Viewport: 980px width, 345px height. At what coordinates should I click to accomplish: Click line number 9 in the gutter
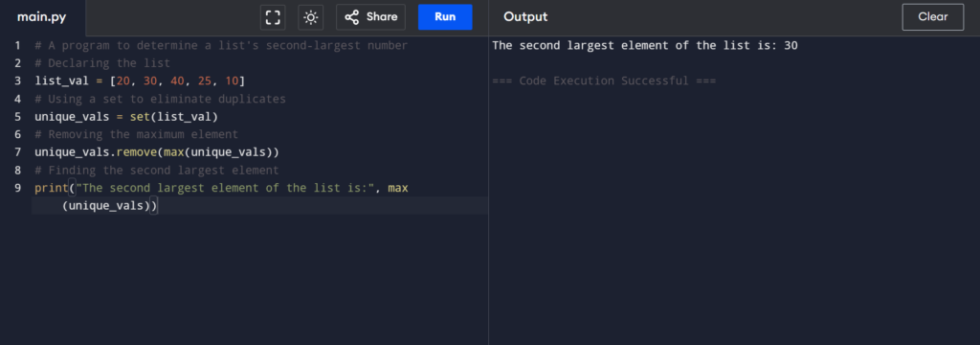17,188
